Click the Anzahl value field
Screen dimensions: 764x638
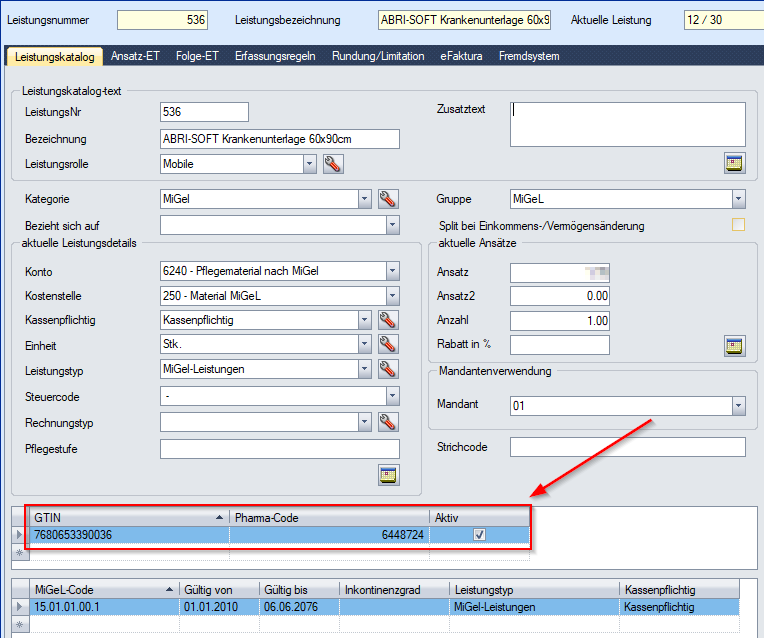pos(560,321)
